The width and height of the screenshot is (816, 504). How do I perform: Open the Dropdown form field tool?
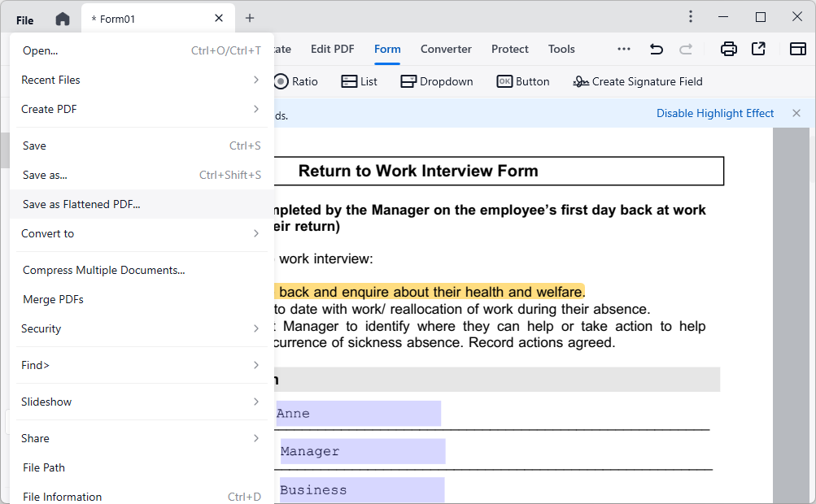tap(437, 81)
